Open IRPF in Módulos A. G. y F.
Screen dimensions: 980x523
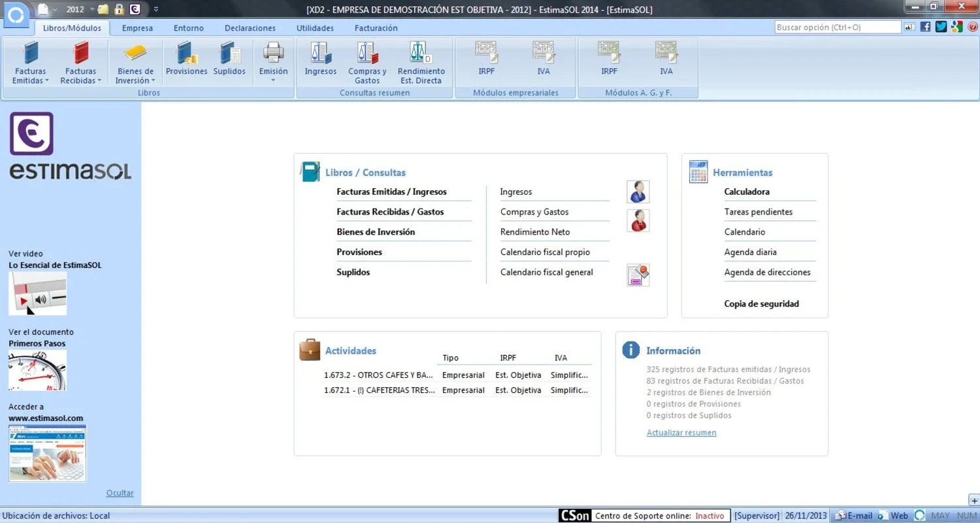[609, 59]
